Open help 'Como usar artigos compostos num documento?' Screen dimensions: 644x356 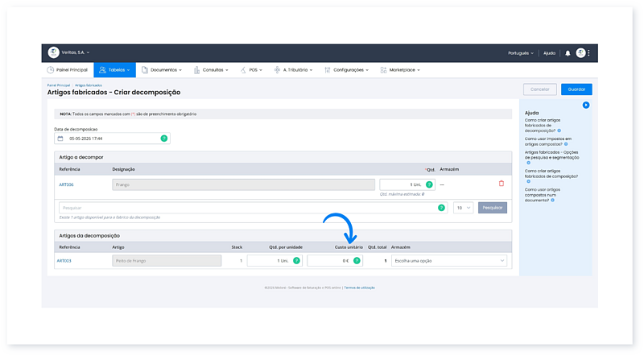pyautogui.click(x=542, y=195)
